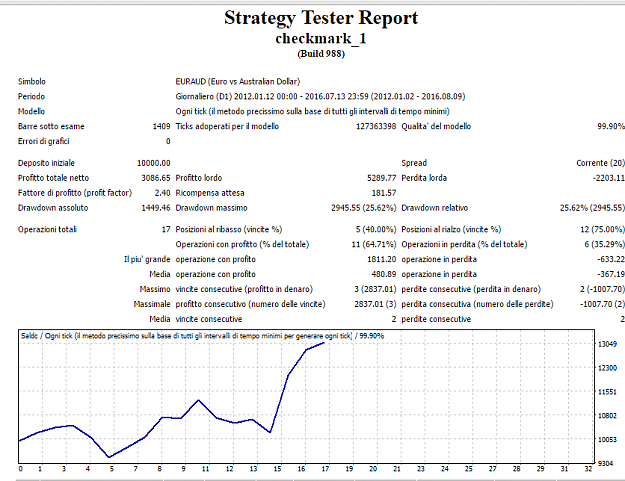The image size is (625, 481).
Task: Click the blue balance curve peak near trade 17
Action: [324, 343]
